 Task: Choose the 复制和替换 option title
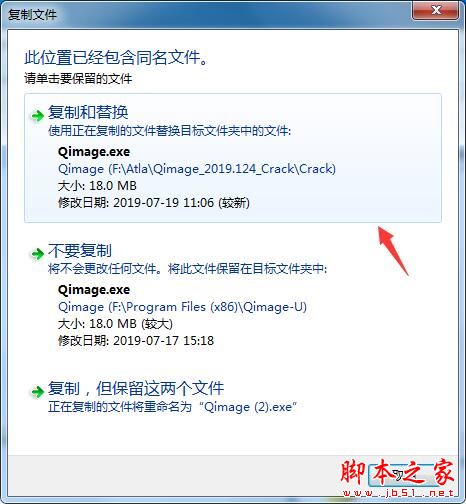pyautogui.click(x=88, y=112)
